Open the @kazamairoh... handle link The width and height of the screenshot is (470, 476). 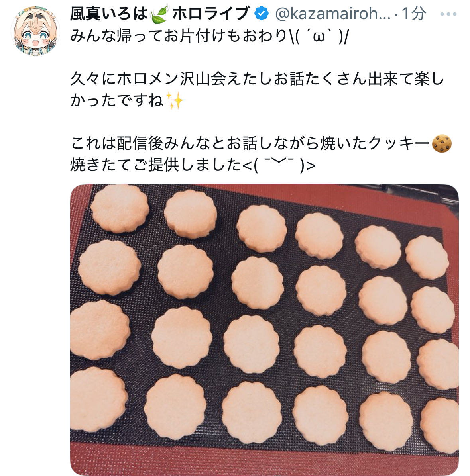point(333,14)
